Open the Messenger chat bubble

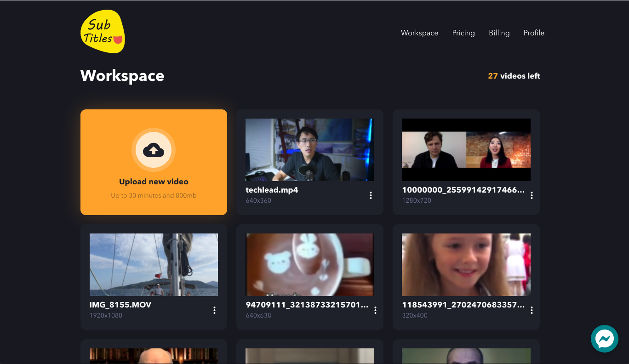click(x=605, y=339)
